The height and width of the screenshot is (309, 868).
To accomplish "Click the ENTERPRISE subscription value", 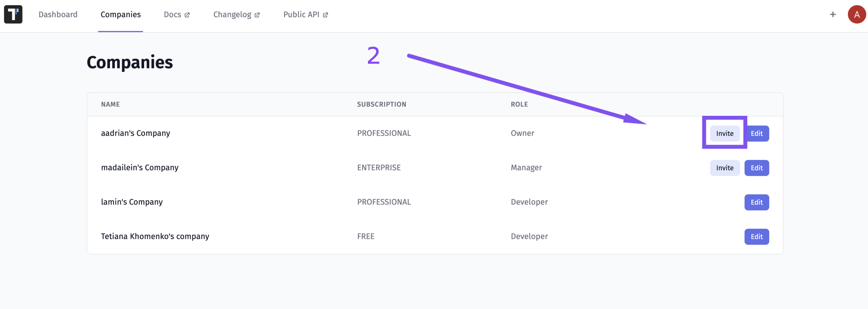I will tap(379, 168).
